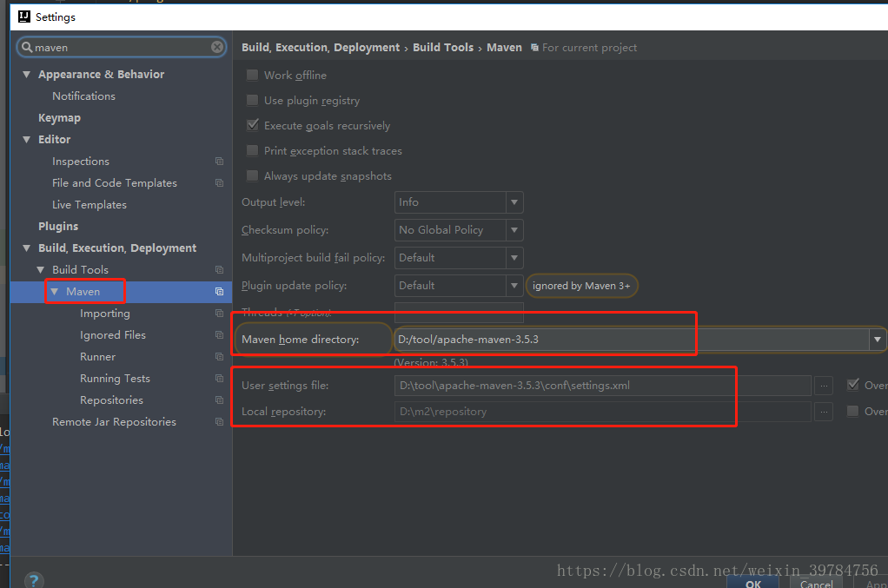Click project-level icon beside Remote Jar Repositories
Viewport: 888px width, 588px height.
click(219, 421)
